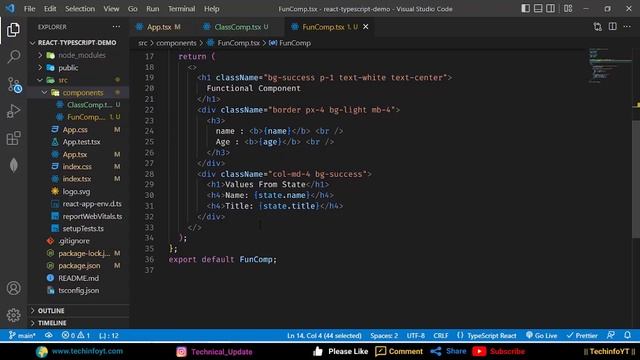This screenshot has height=360, width=640.
Task: Close the FunComp.tsx tab
Action: click(x=366, y=27)
